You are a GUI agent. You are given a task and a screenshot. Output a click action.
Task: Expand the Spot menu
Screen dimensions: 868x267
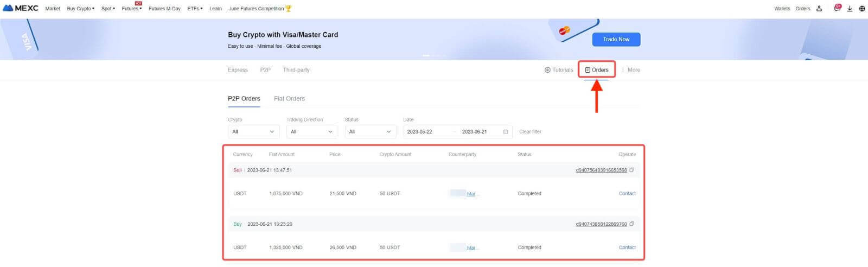(108, 9)
